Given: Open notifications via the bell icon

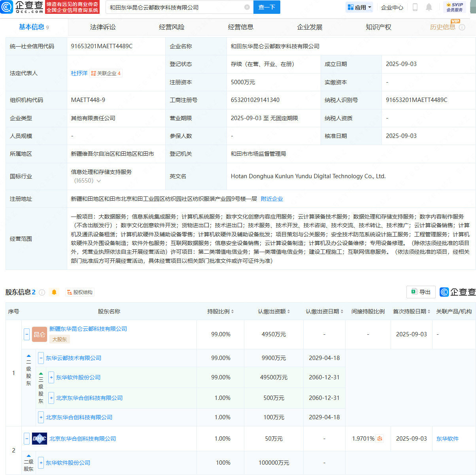Looking at the screenshot, I should pos(429,8).
